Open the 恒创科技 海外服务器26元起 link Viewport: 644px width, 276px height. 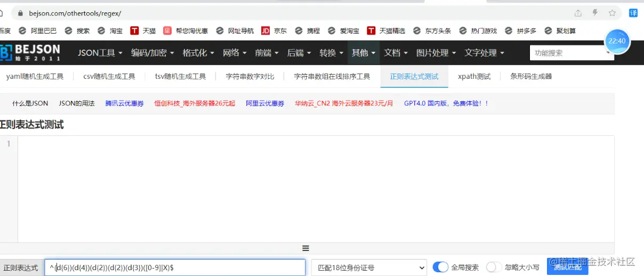pyautogui.click(x=195, y=103)
